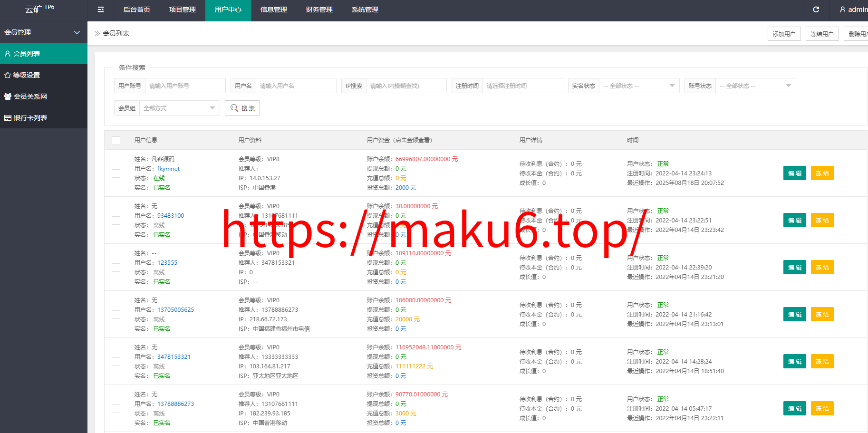The image size is (868, 433).
Task: Click recharge total 20000 元
Action: pyautogui.click(x=408, y=319)
